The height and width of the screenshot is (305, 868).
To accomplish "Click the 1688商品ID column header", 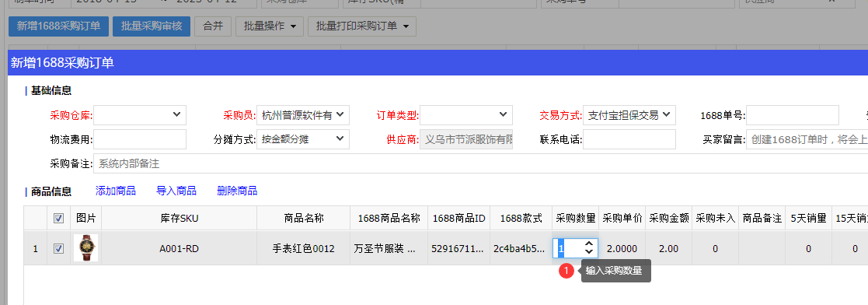I will (x=459, y=219).
